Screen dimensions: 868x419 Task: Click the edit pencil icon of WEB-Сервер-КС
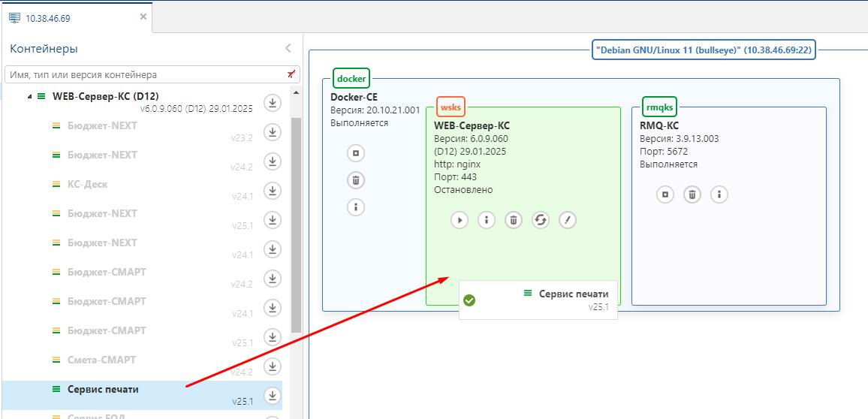568,220
